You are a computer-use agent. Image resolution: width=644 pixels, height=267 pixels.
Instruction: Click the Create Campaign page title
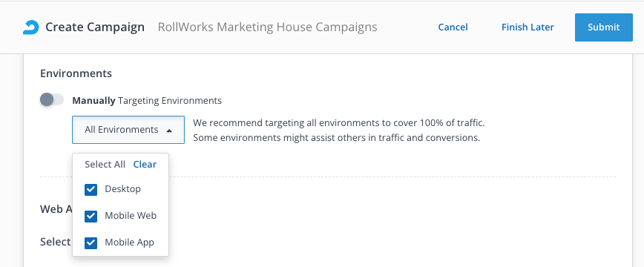click(x=95, y=27)
